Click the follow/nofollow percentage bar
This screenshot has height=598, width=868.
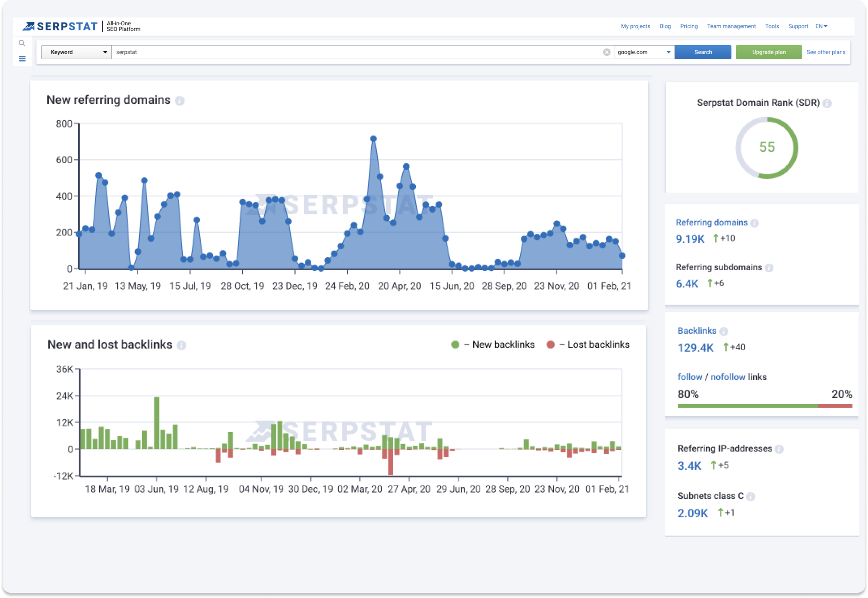pos(764,406)
